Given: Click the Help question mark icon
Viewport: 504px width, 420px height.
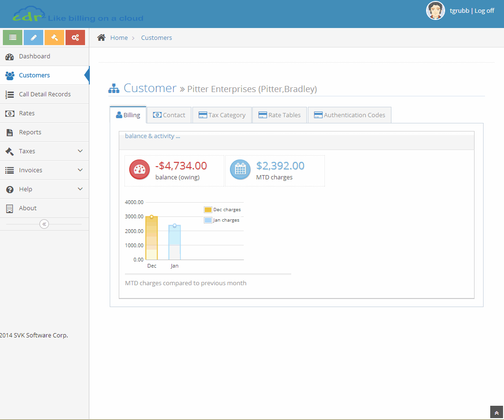Looking at the screenshot, I should pyautogui.click(x=10, y=189).
